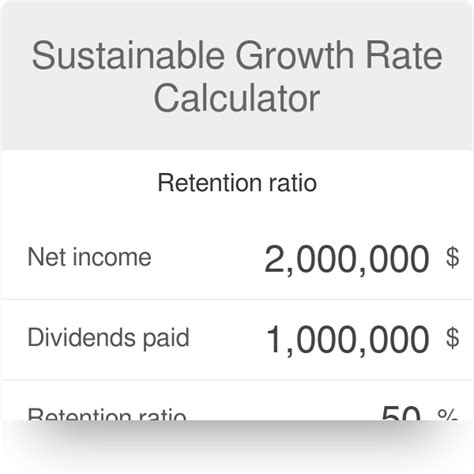The height and width of the screenshot is (474, 474).
Task: Select the Dividends paid value field
Action: pos(348,340)
